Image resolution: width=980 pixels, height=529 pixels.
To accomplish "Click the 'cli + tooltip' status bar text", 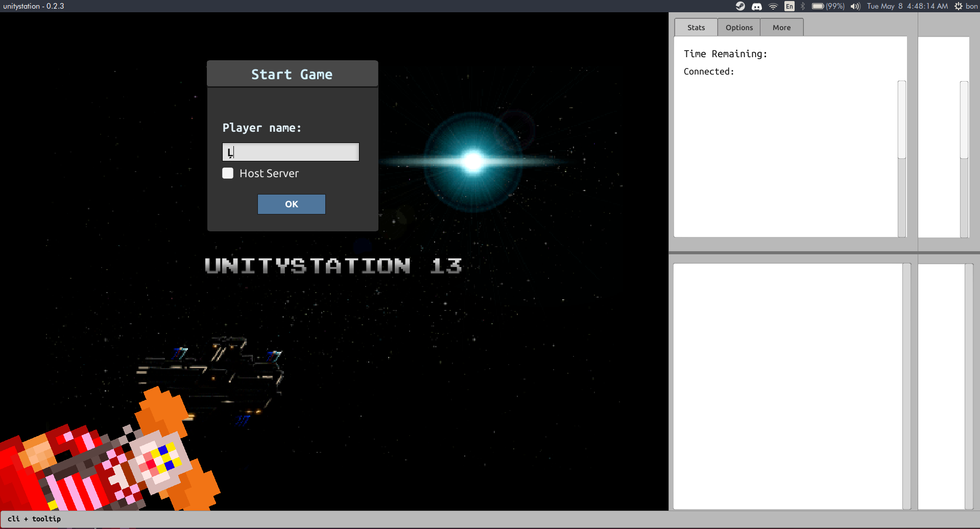I will click(x=34, y=518).
